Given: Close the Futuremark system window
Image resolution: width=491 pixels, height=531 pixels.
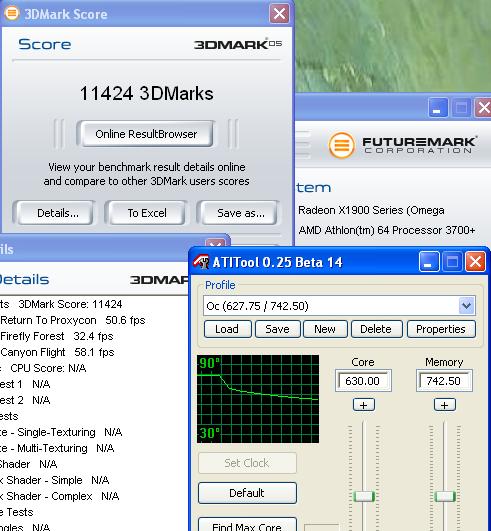Looking at the screenshot, I should point(483,108).
